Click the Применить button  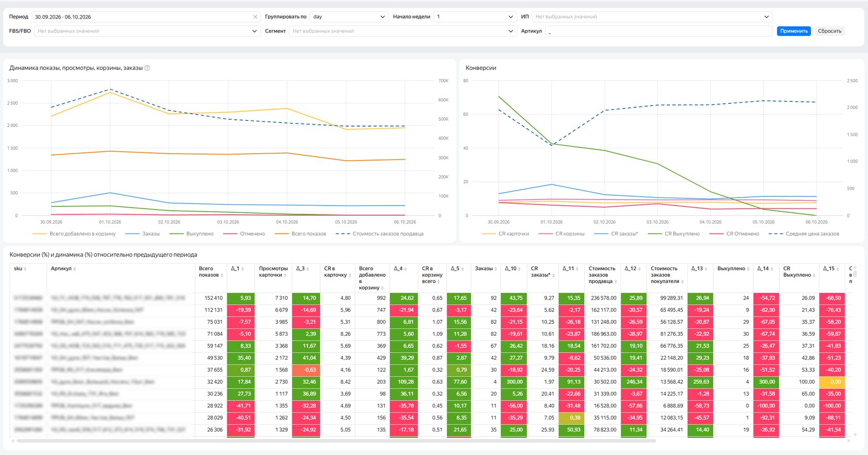[x=794, y=31]
